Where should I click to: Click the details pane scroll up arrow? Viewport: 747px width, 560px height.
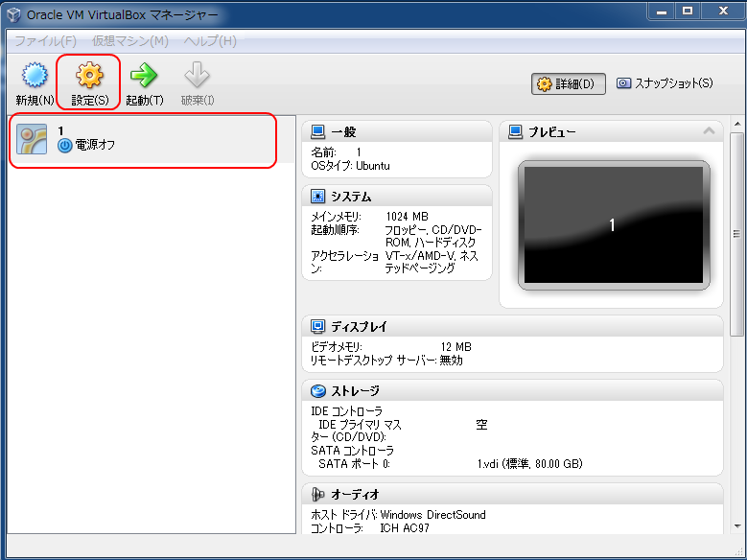coord(737,124)
